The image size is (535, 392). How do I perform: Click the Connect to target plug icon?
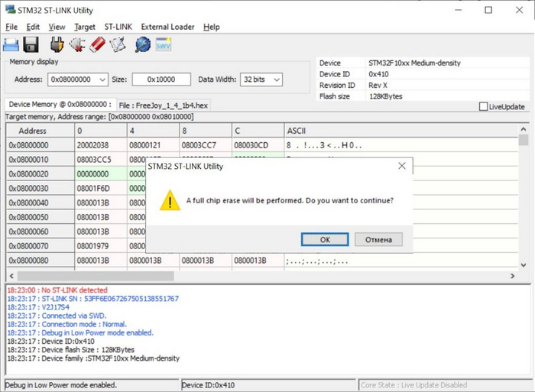[x=56, y=45]
